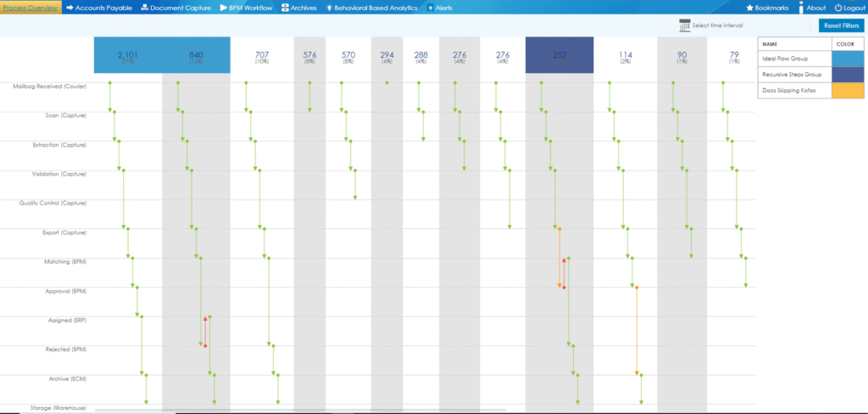Select the 2,101 variant column header
Image resolution: width=868 pixels, height=414 pixels.
(x=128, y=56)
